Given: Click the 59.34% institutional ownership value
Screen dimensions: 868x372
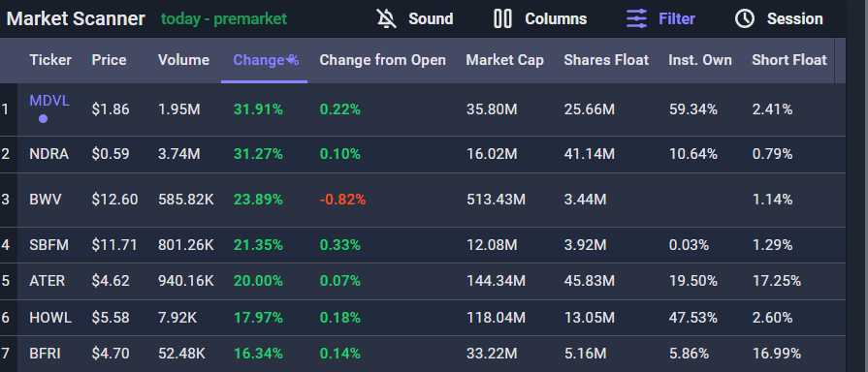Looking at the screenshot, I should click(x=693, y=109).
